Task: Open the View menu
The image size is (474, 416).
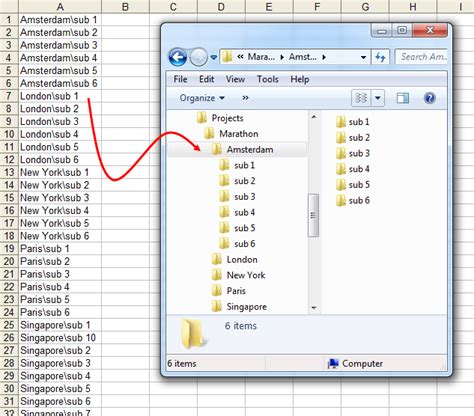Action: click(x=235, y=79)
